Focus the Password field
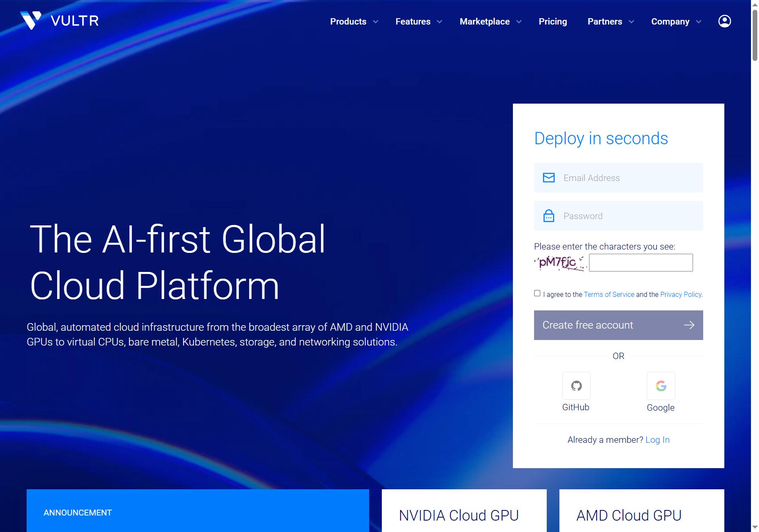The width and height of the screenshot is (759, 532). pos(618,216)
